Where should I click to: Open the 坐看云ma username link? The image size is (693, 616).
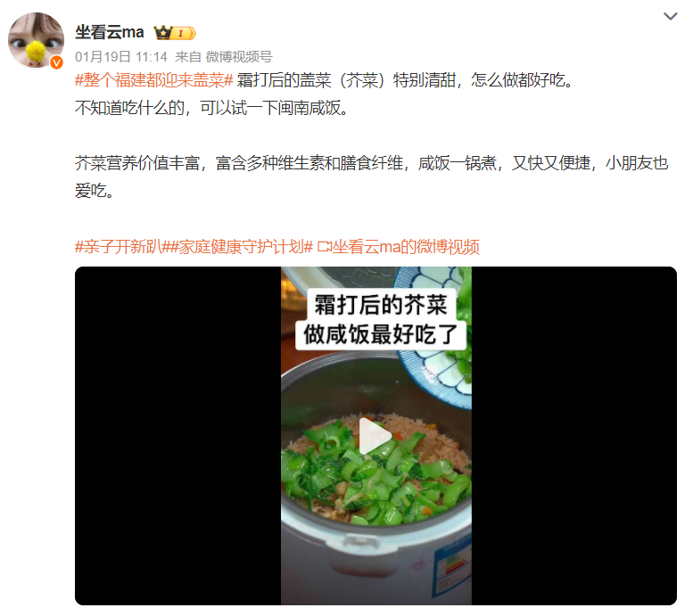(x=110, y=32)
